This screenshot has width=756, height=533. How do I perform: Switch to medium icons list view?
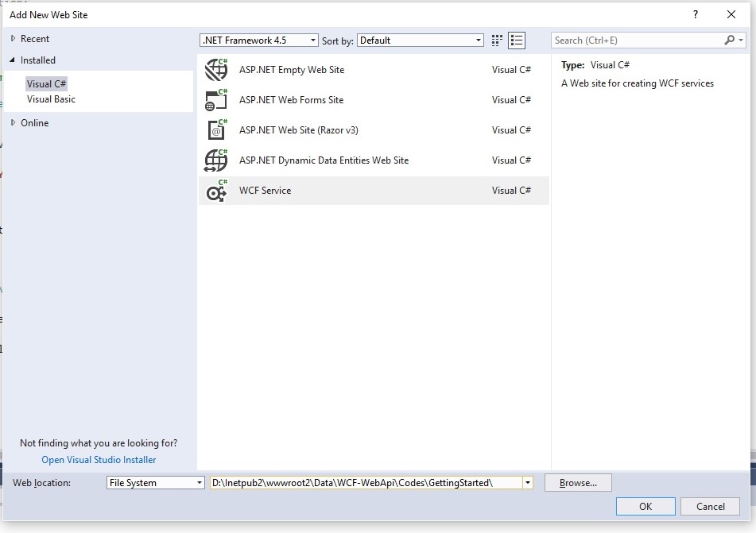tap(517, 41)
